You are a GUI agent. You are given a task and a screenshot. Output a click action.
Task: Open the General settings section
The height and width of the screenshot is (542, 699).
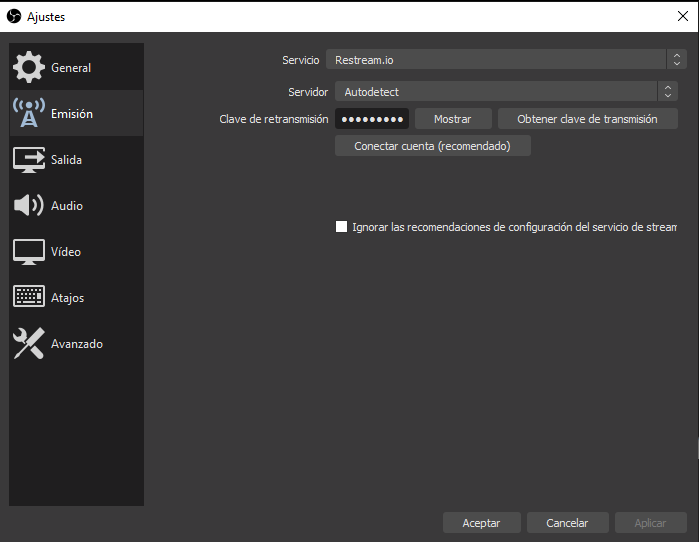(76, 67)
